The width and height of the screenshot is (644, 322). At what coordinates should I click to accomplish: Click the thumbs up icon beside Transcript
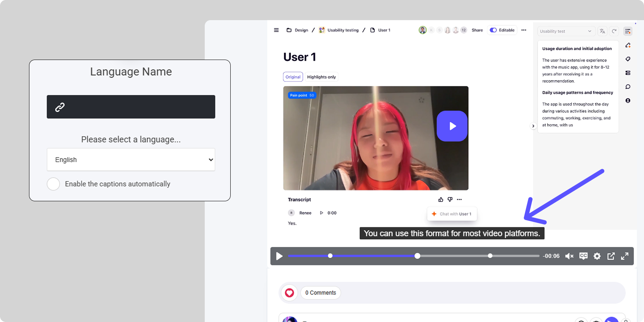pyautogui.click(x=440, y=200)
